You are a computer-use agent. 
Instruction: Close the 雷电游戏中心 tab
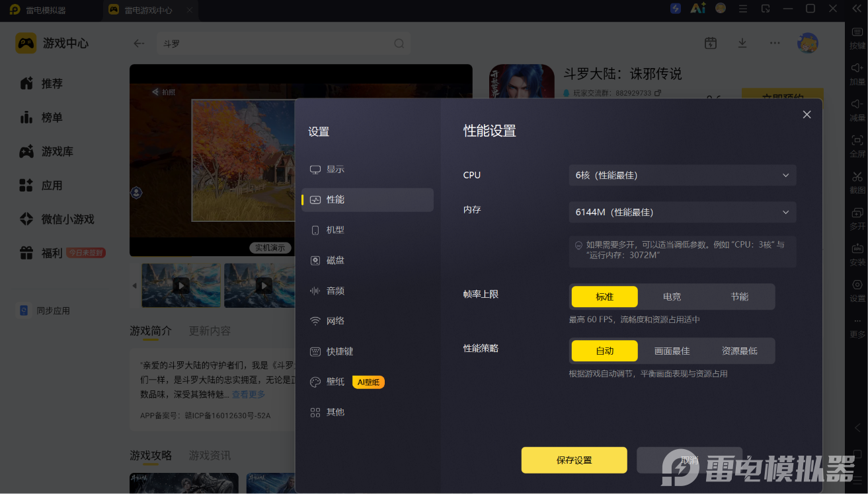tap(190, 11)
